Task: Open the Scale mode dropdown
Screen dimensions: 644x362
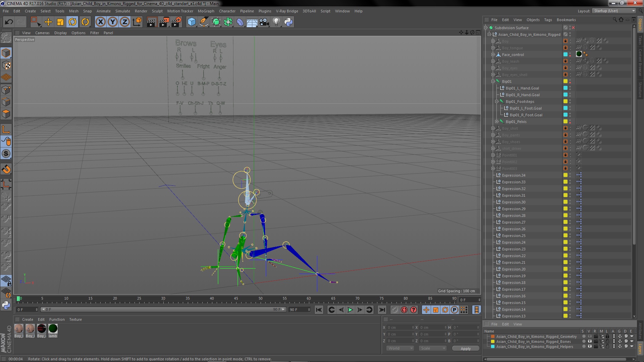Action: pyautogui.click(x=433, y=349)
